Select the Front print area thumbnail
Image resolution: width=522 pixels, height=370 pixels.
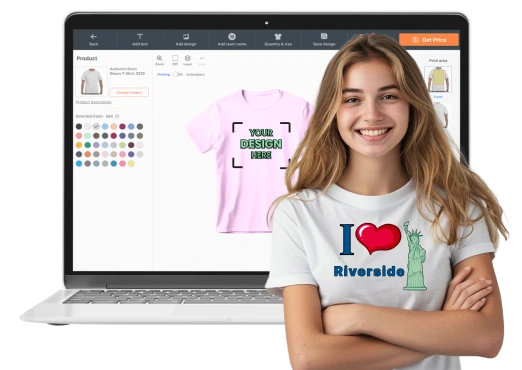pyautogui.click(x=438, y=79)
